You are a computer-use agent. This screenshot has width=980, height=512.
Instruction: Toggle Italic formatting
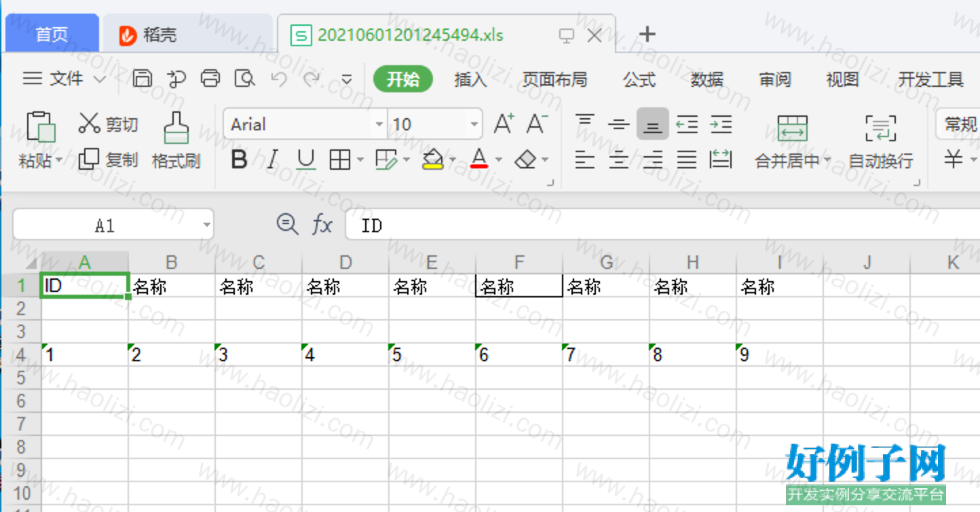[272, 160]
